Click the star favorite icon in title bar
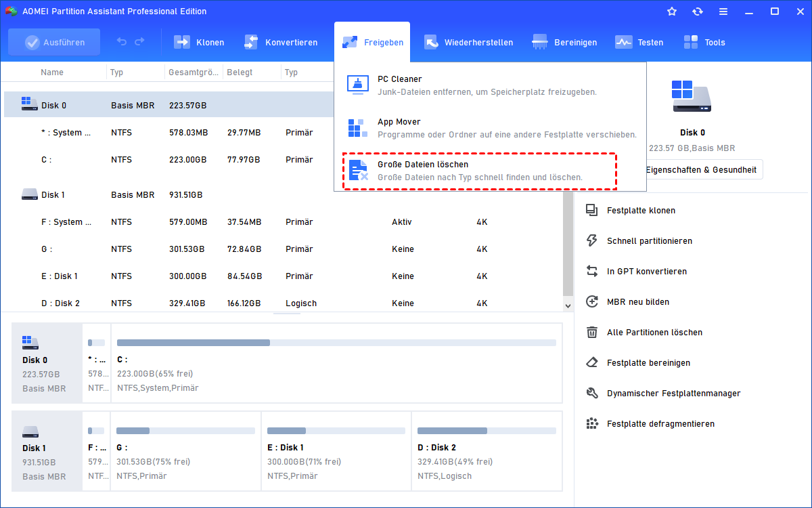 click(672, 12)
